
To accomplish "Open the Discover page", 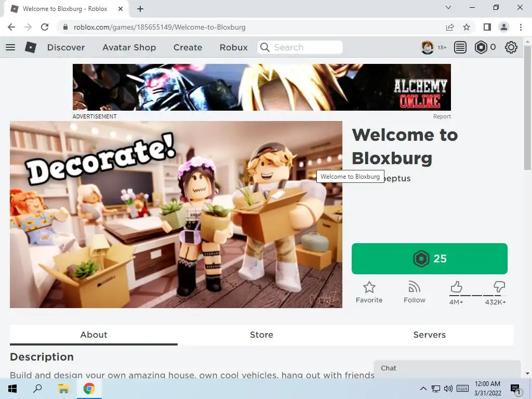I will [x=66, y=47].
